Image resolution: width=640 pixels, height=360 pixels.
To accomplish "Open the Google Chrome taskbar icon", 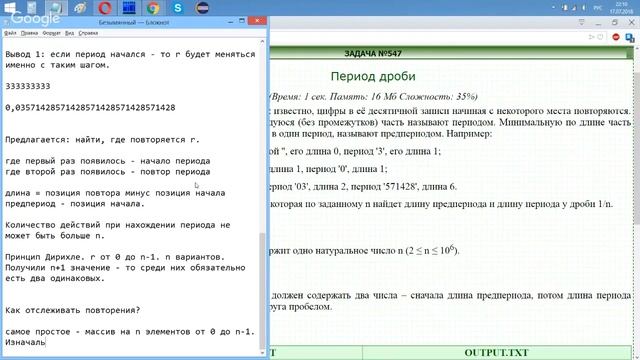I will (x=153, y=8).
